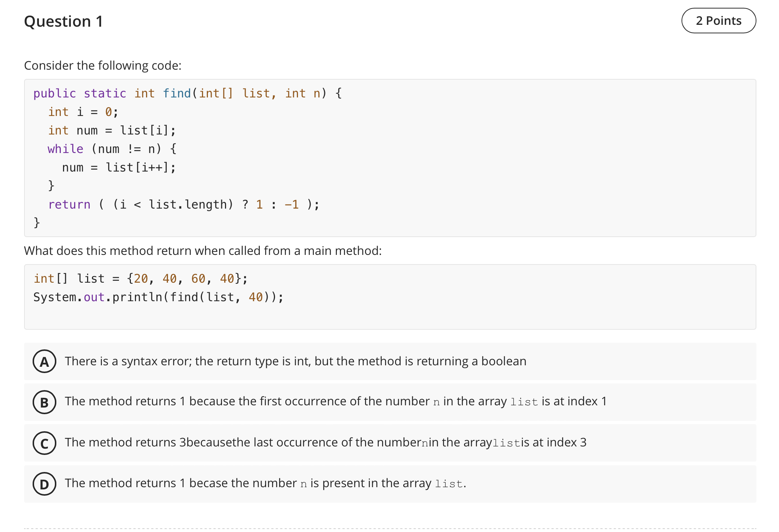This screenshot has height=532, width=779.
Task: Click the System.out.println line
Action: tap(158, 297)
